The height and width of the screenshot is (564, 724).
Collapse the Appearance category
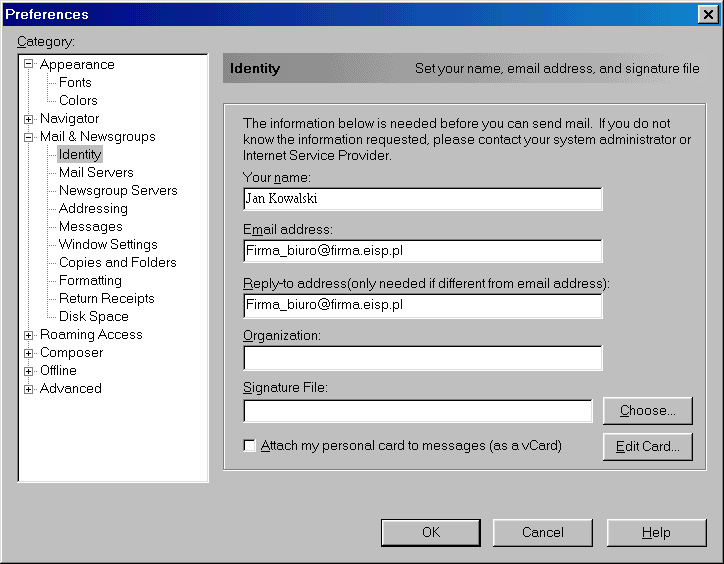click(x=29, y=65)
